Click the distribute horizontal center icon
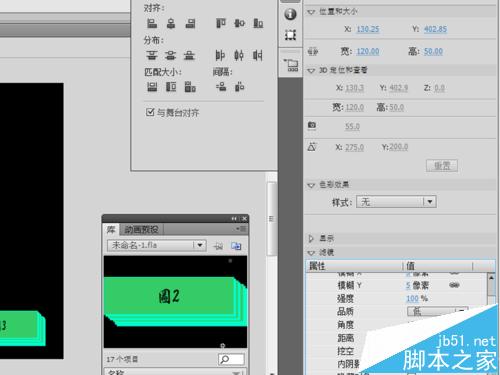This screenshot has height=375, width=500. pyautogui.click(x=239, y=55)
